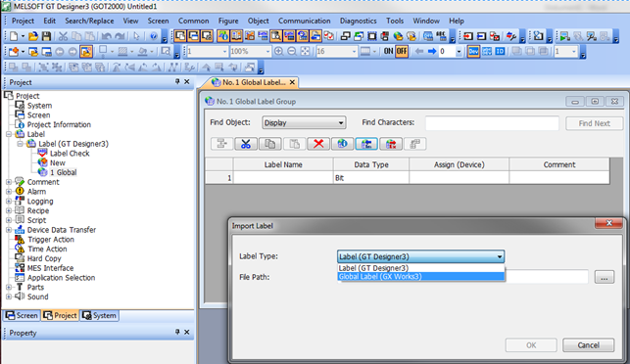Click the Comment column header
Viewport: 630px width, 364px height.
pos(558,164)
